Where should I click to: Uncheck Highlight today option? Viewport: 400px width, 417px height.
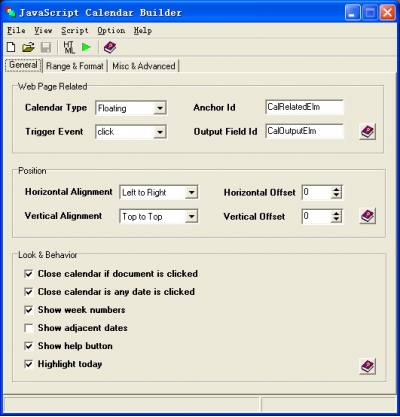point(29,364)
